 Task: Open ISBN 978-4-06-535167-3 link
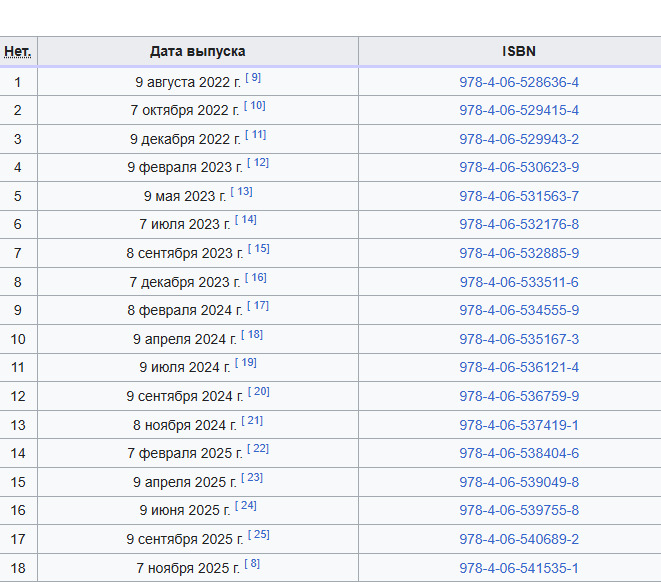(518, 339)
